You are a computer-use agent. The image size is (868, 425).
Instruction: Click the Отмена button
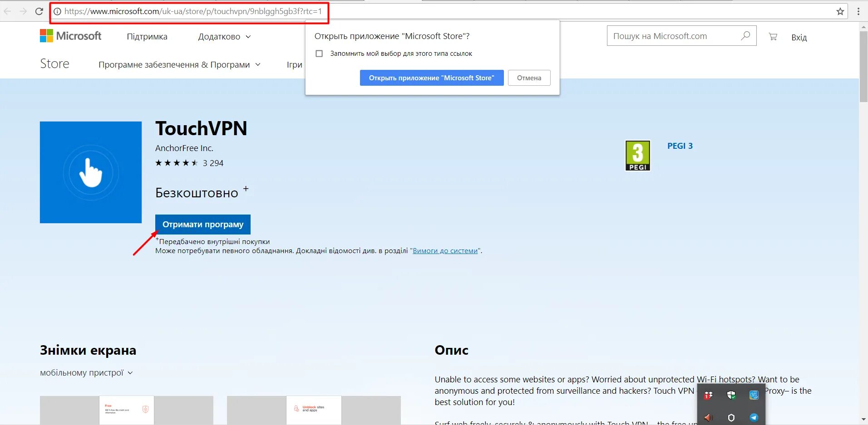point(529,78)
